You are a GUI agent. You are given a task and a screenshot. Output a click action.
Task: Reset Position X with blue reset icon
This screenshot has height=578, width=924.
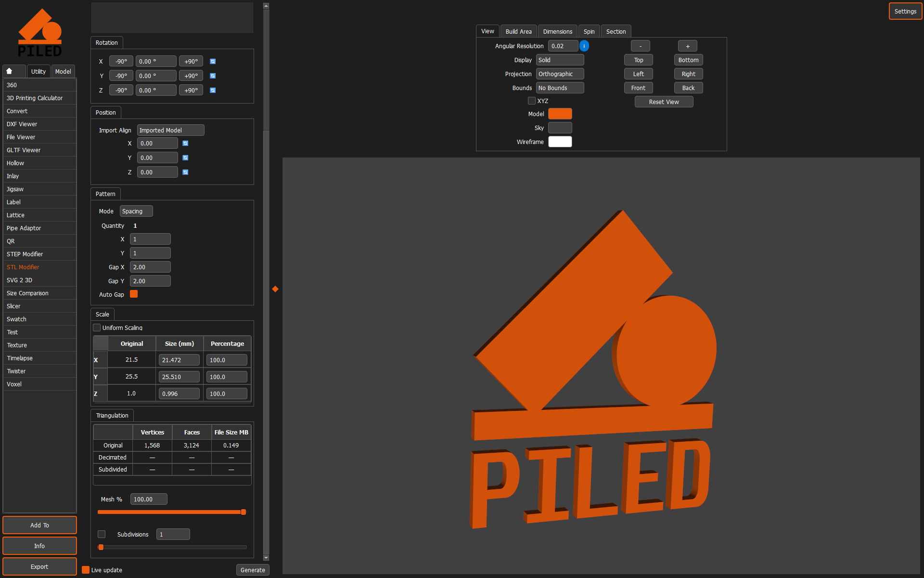tap(185, 144)
